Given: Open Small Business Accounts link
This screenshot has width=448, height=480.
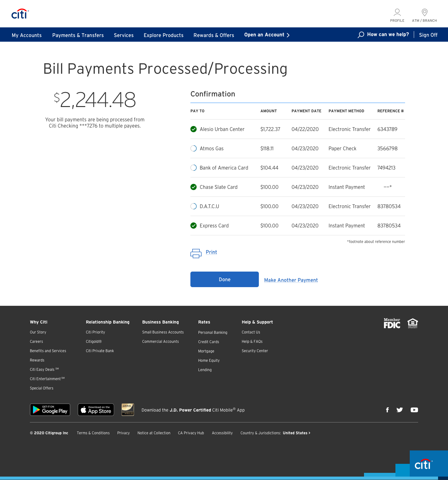Looking at the screenshot, I should [x=163, y=332].
